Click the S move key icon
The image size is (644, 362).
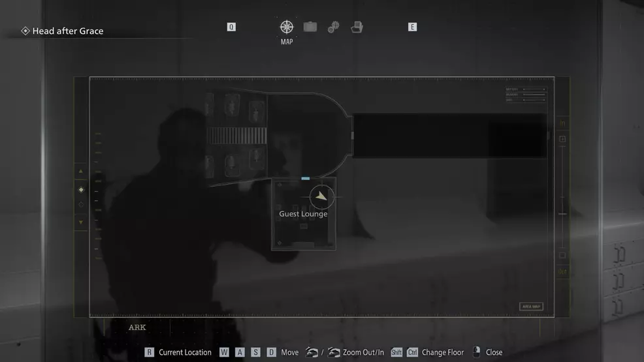255,352
